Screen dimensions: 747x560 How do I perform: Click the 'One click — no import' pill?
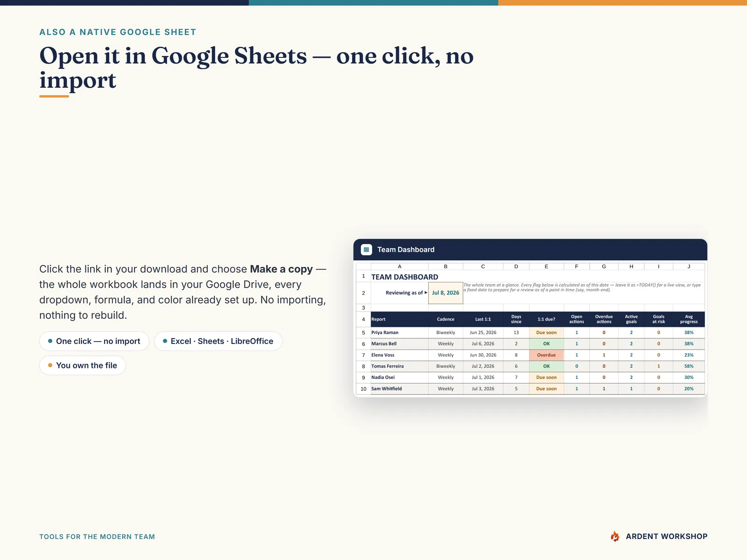pyautogui.click(x=94, y=341)
